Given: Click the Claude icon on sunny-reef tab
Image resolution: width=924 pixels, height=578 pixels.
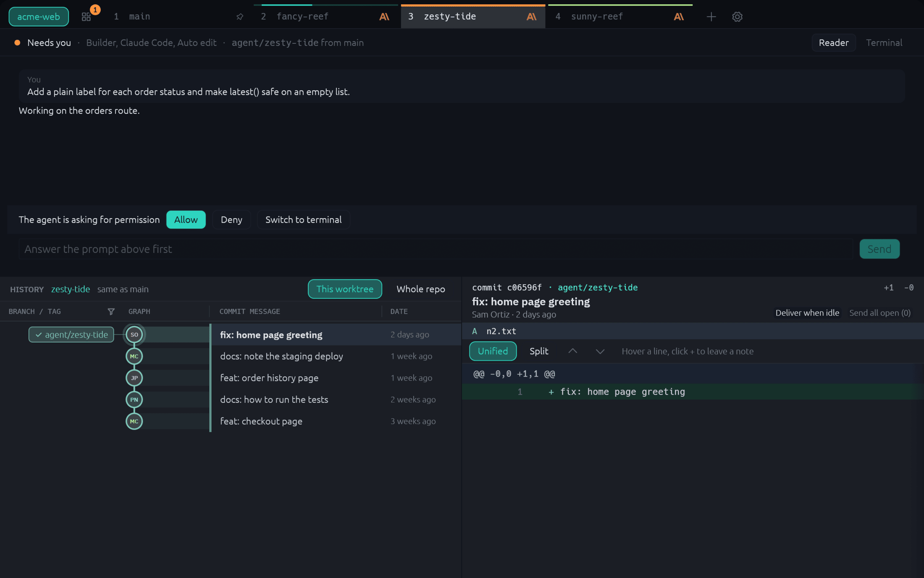Looking at the screenshot, I should point(679,17).
